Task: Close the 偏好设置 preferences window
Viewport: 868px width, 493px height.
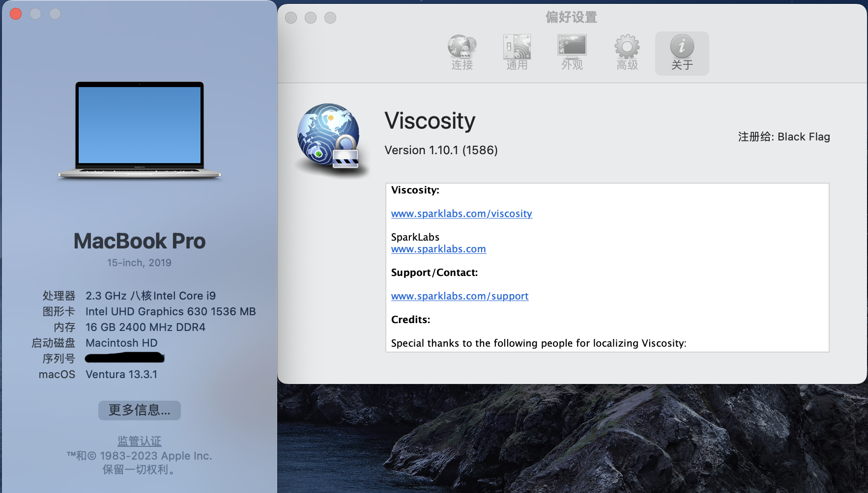Action: click(x=291, y=18)
